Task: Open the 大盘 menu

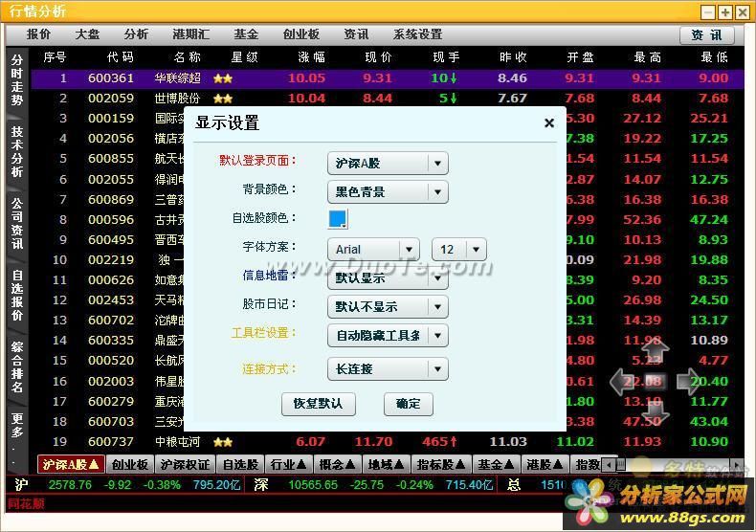Action: coord(87,34)
